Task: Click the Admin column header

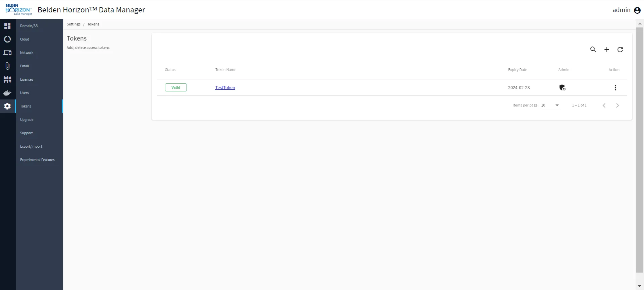Action: coord(564,70)
